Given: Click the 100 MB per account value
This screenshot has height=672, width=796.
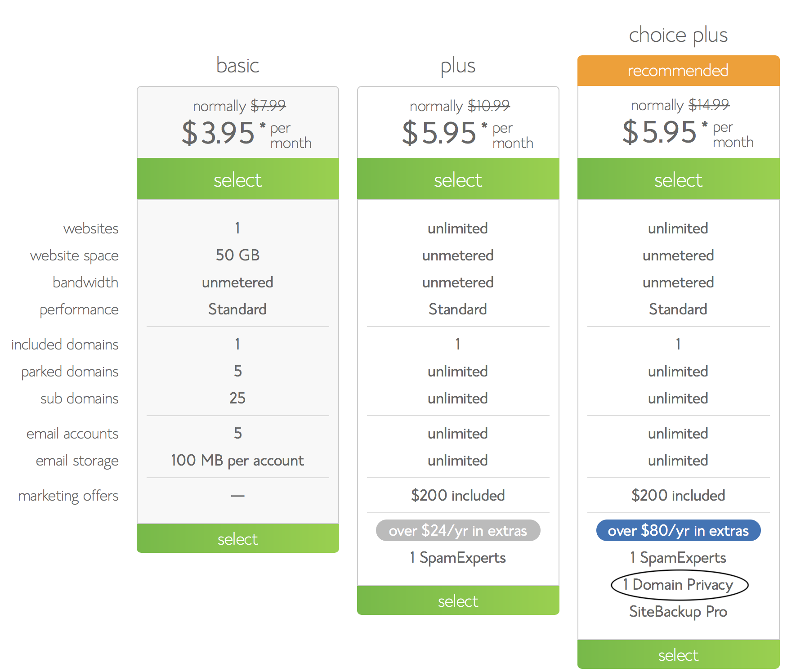Looking at the screenshot, I should click(237, 461).
